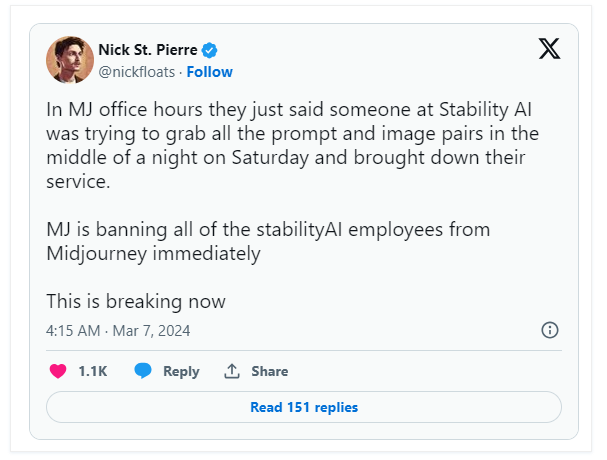Click the blue reply speech bubble icon
The height and width of the screenshot is (460, 607).
click(x=143, y=371)
